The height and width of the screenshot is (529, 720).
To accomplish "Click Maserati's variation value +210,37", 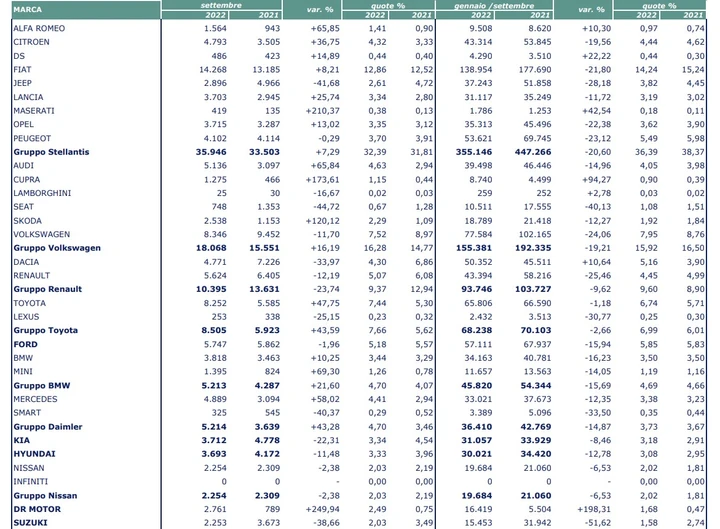I will pyautogui.click(x=322, y=111).
